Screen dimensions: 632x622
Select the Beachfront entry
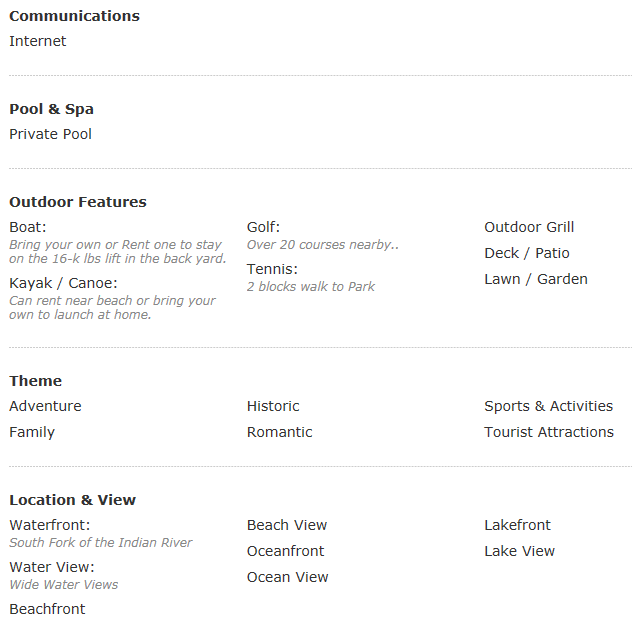(47, 609)
